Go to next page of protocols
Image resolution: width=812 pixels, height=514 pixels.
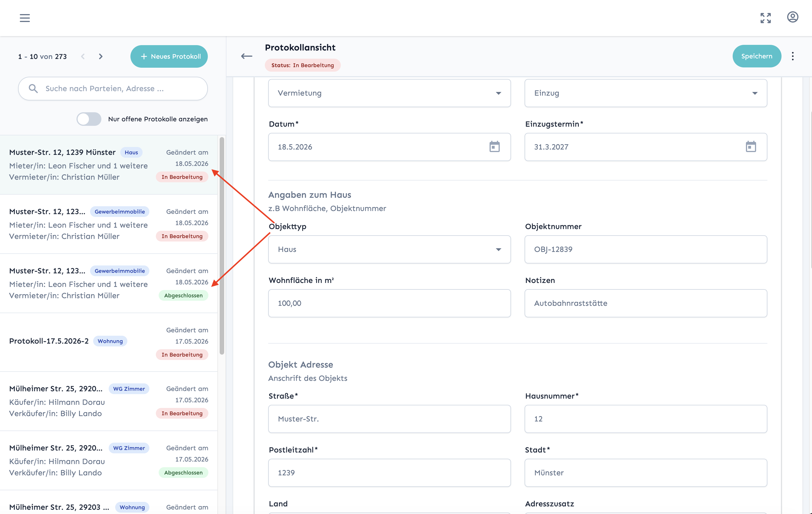coord(101,56)
